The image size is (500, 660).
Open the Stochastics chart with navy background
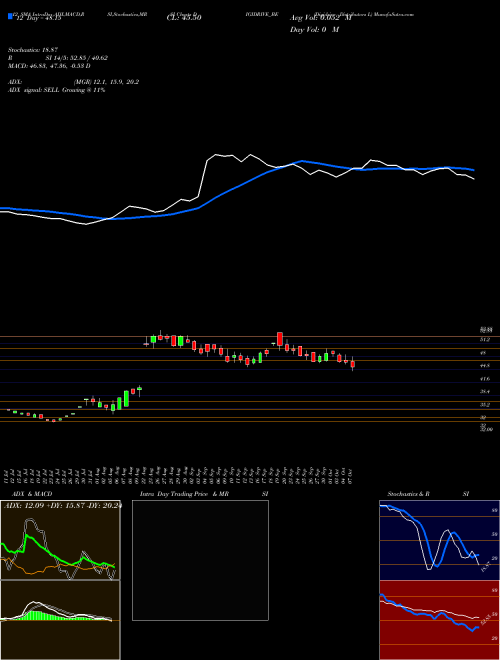click(x=439, y=540)
